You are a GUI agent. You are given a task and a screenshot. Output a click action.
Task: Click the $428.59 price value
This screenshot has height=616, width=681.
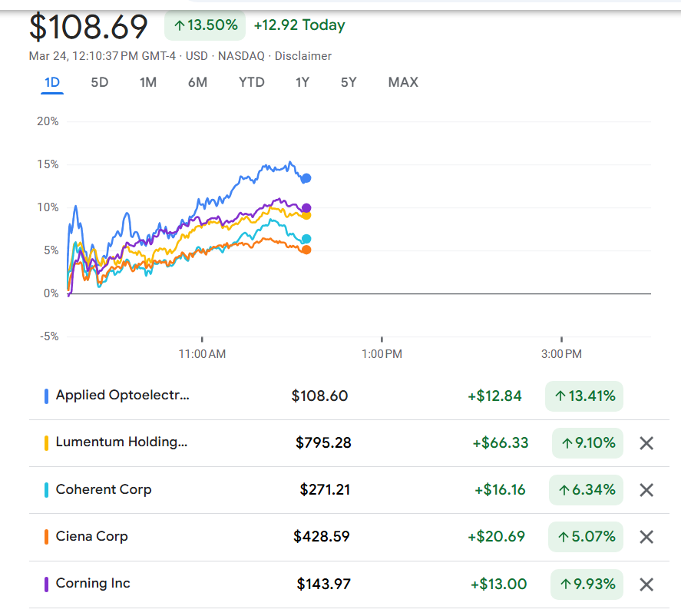[x=322, y=537]
